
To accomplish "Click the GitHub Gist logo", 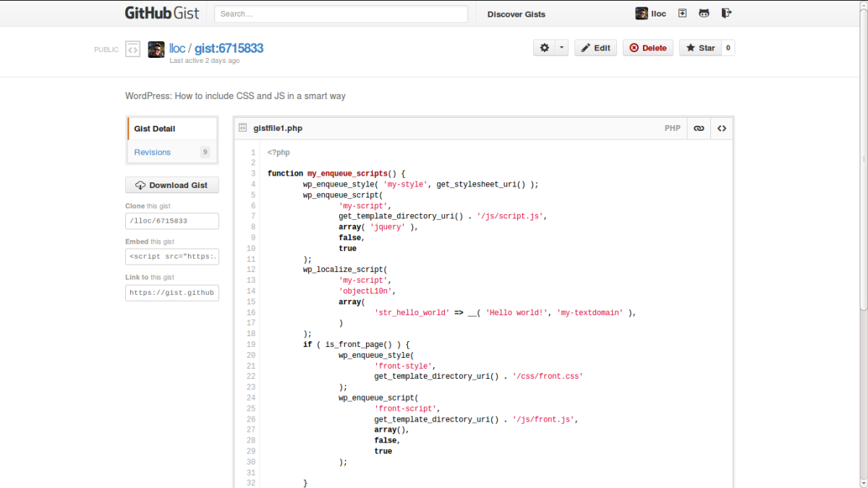I will coord(163,13).
